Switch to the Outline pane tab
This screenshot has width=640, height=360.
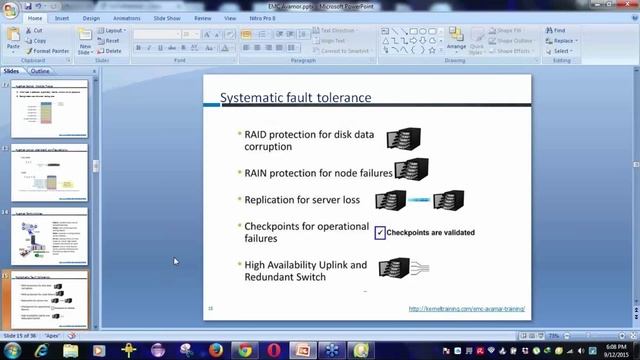pos(40,71)
